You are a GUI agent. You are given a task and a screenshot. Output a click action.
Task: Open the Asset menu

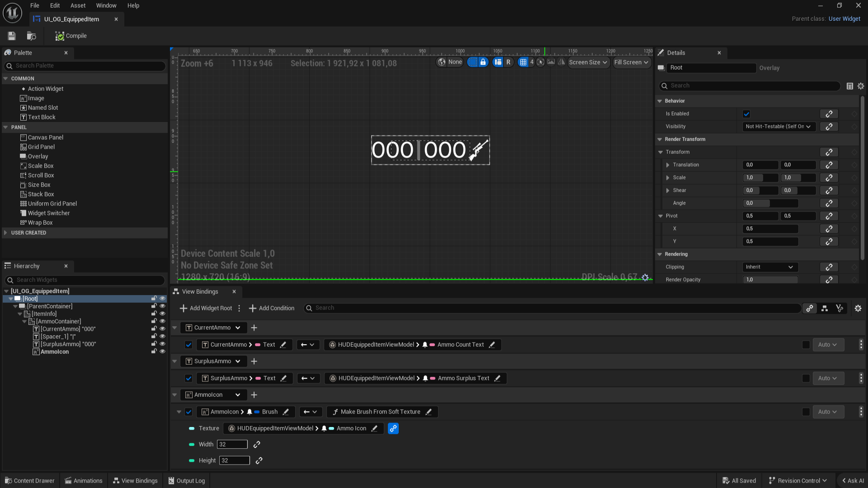(78, 5)
